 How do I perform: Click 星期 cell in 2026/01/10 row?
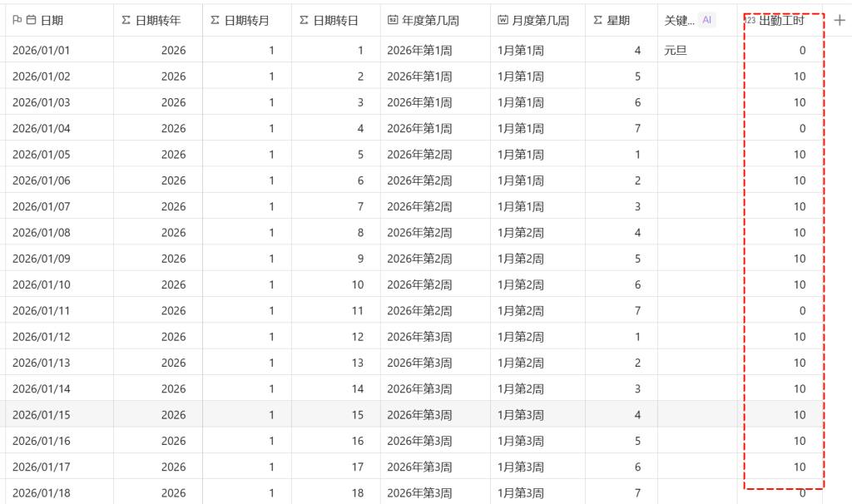pyautogui.click(x=621, y=285)
